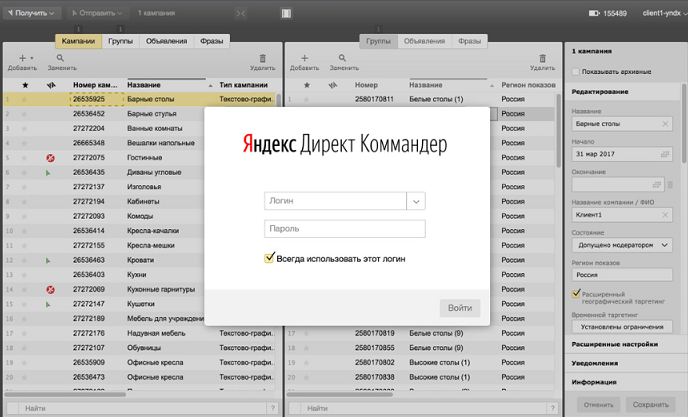
Task: Click red error icon on Кухонные гарнитуры row
Action: click(x=50, y=290)
